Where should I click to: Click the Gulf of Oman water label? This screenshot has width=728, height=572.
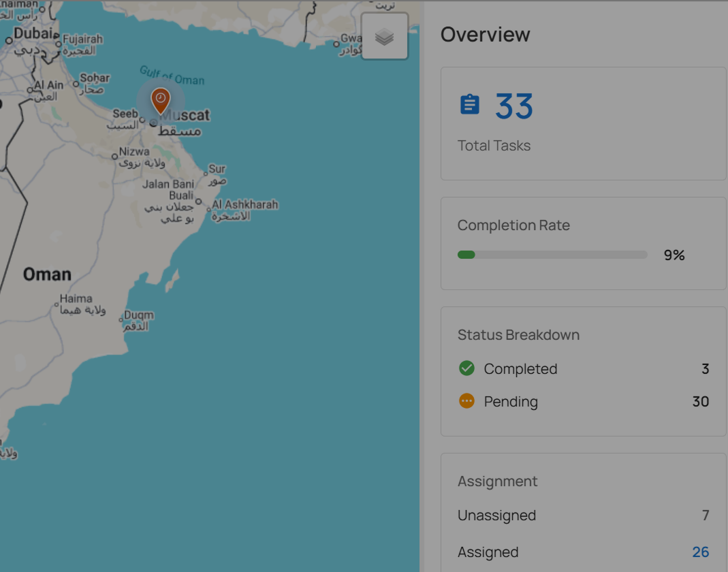click(x=172, y=76)
